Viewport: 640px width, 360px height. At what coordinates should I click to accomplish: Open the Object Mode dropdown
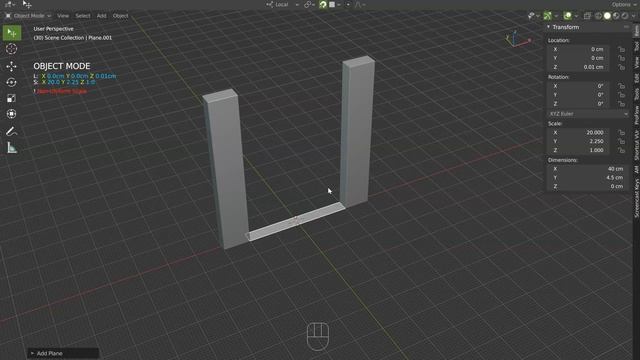[x=28, y=16]
